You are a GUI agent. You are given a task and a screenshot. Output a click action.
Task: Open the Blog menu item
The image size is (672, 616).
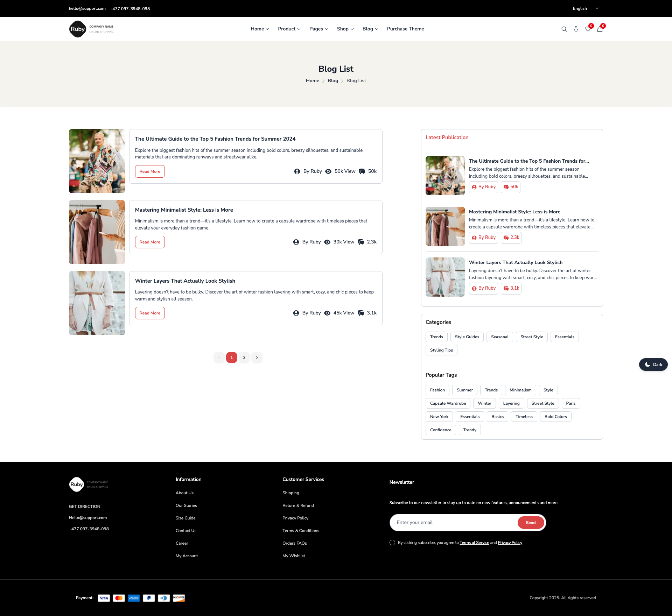(370, 29)
